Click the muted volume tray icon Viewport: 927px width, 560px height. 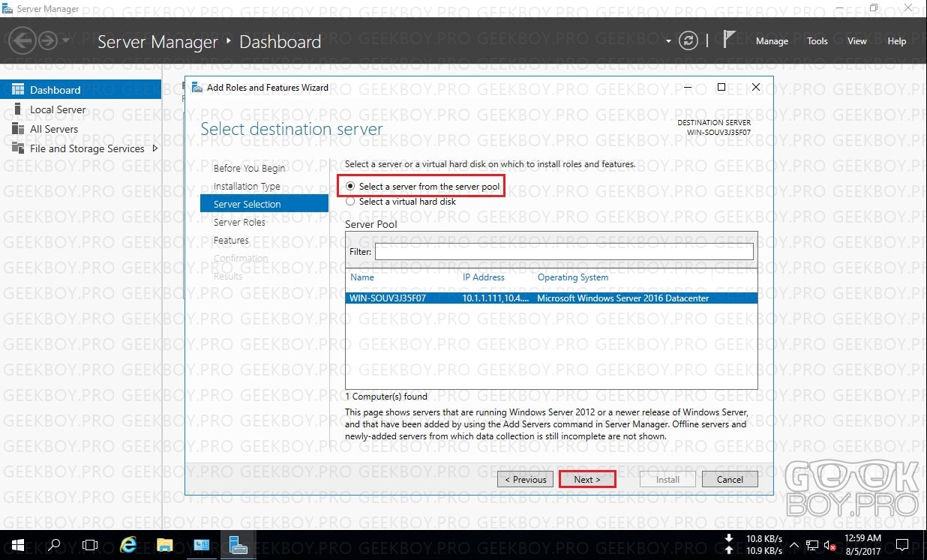click(829, 545)
